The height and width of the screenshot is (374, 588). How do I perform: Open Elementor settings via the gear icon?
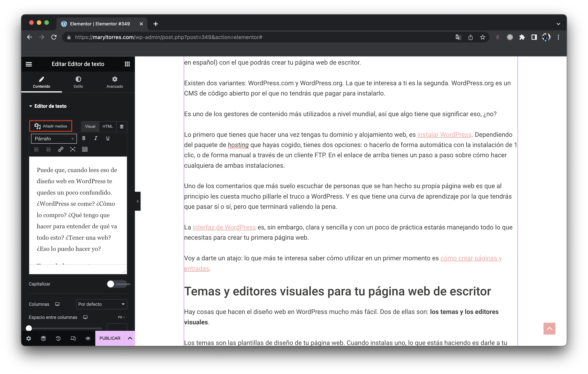click(x=29, y=338)
